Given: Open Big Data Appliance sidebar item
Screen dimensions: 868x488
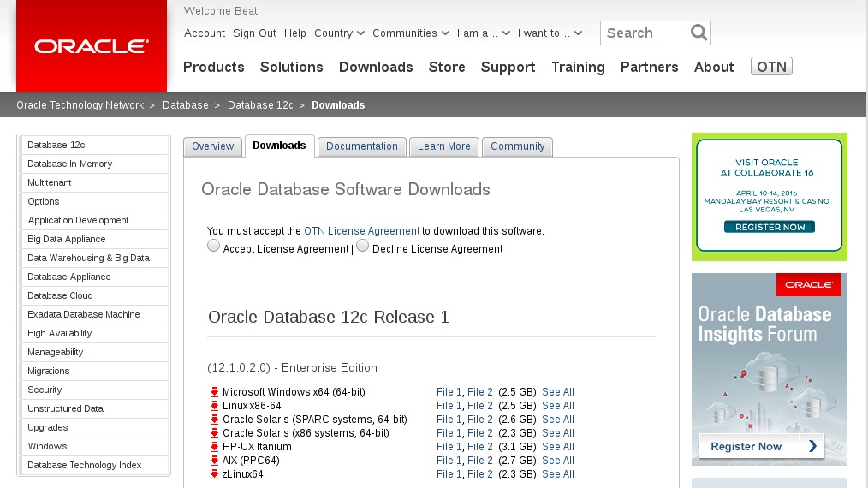Looking at the screenshot, I should (95, 240).
